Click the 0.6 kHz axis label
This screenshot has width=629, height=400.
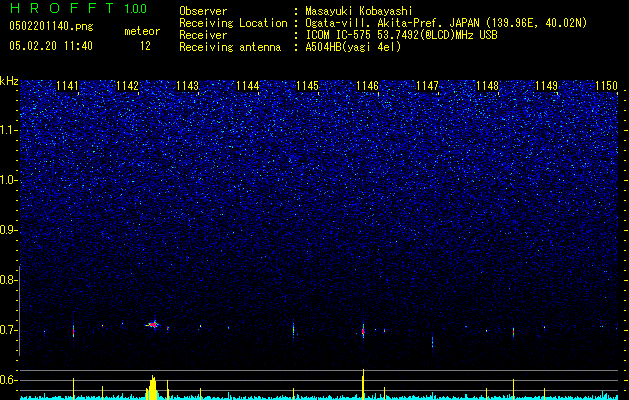click(8, 380)
